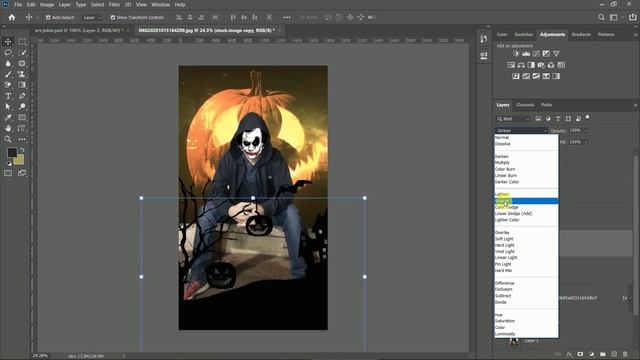The height and width of the screenshot is (360, 640).
Task: Open the Adjustments panel flyout menu
Action: [635, 35]
